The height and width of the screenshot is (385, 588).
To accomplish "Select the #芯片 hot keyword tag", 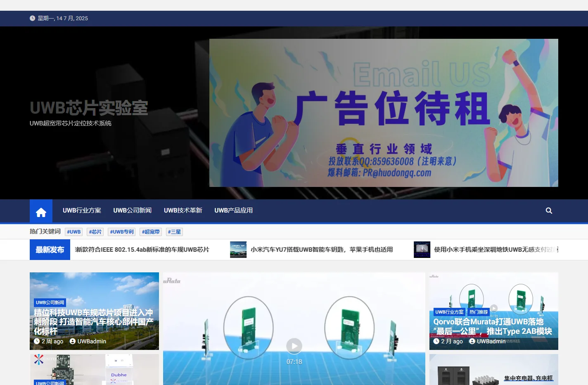I will click(x=95, y=232).
